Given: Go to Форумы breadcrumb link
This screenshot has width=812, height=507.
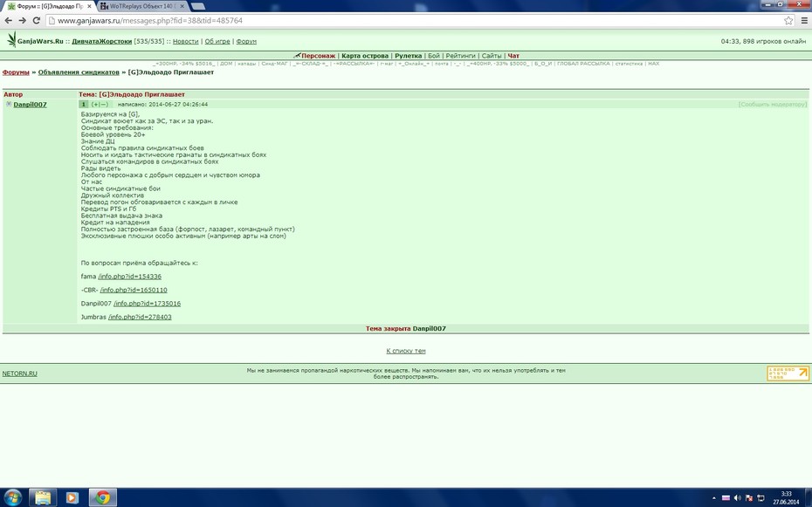Looking at the screenshot, I should 16,72.
